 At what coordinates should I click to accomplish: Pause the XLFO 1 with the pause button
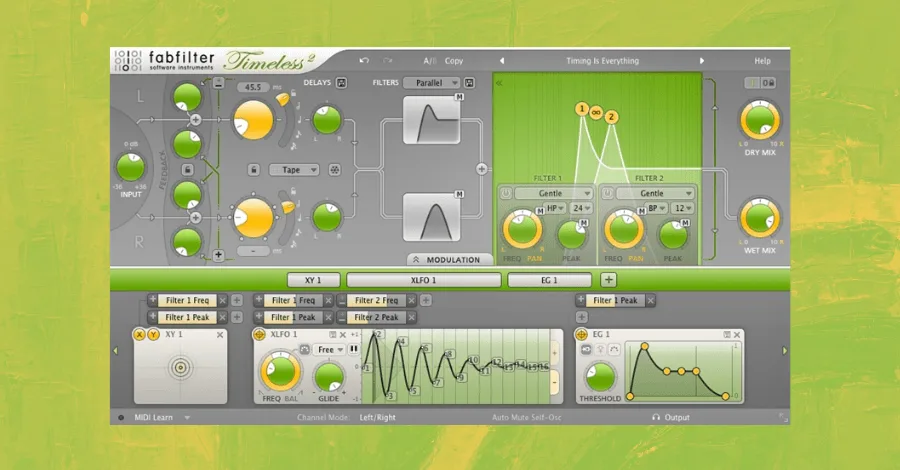tap(354, 349)
